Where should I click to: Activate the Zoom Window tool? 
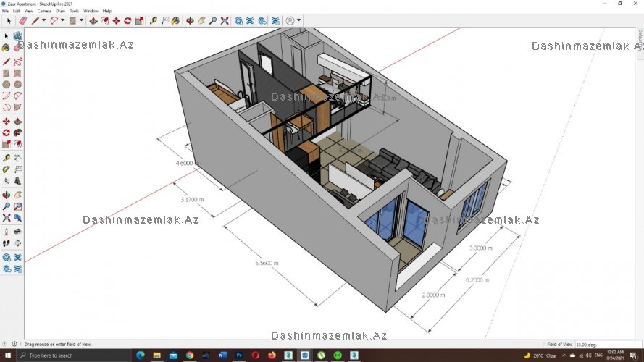coord(17,206)
